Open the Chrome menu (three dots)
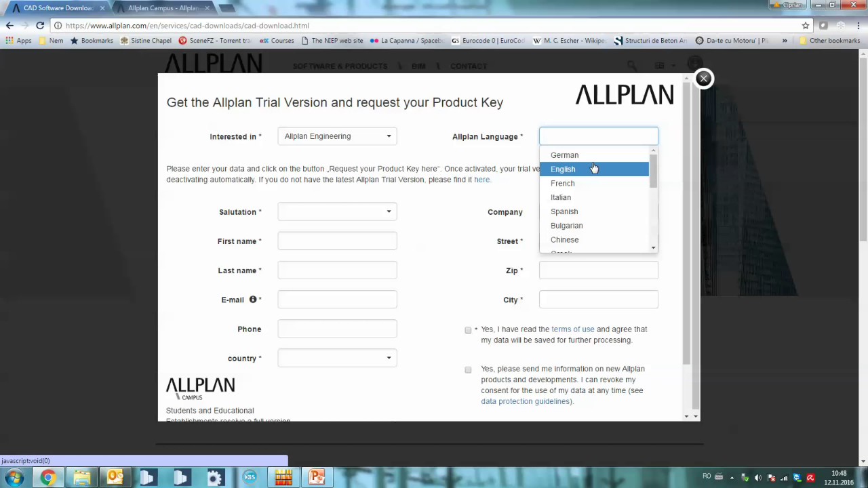This screenshot has height=488, width=868. click(859, 26)
